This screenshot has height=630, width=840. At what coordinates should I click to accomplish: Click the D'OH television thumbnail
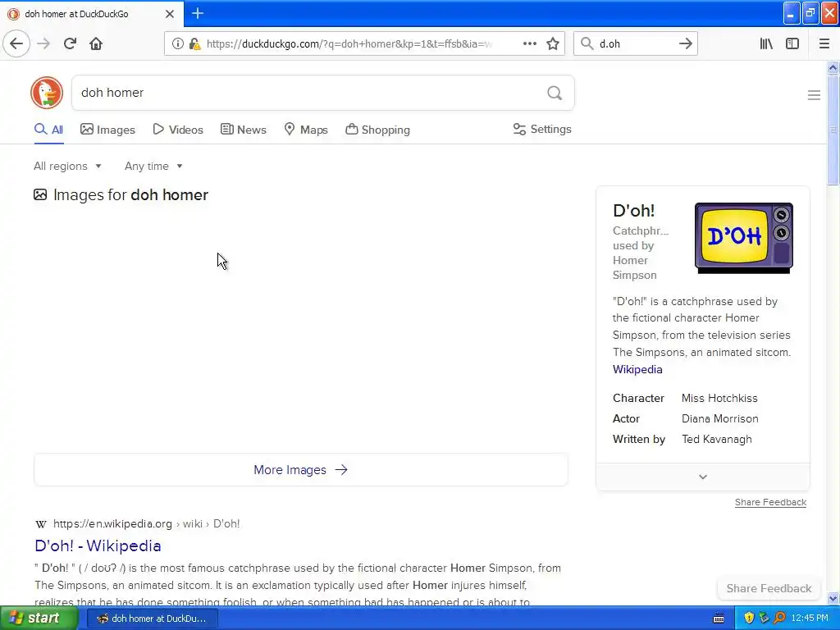[x=743, y=238]
